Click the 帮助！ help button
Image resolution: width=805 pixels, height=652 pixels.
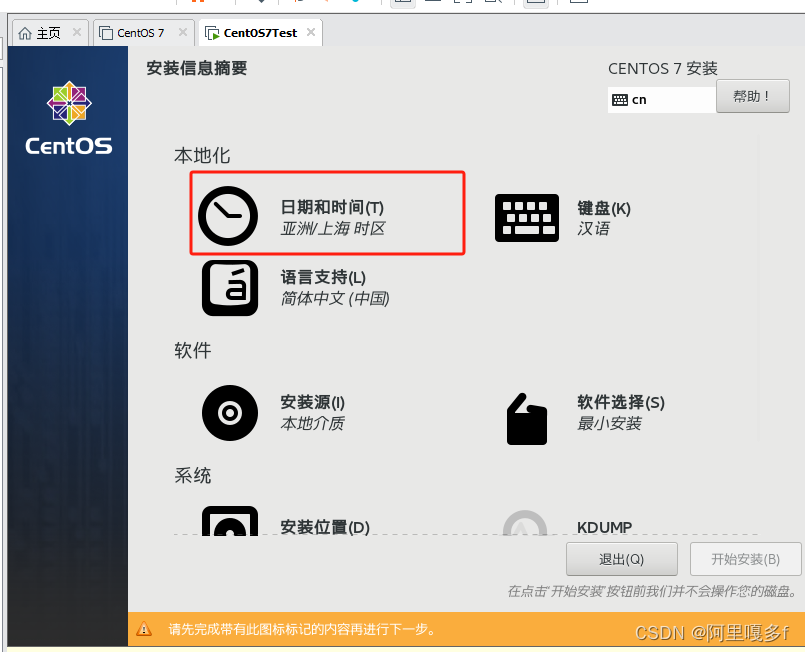pos(753,96)
